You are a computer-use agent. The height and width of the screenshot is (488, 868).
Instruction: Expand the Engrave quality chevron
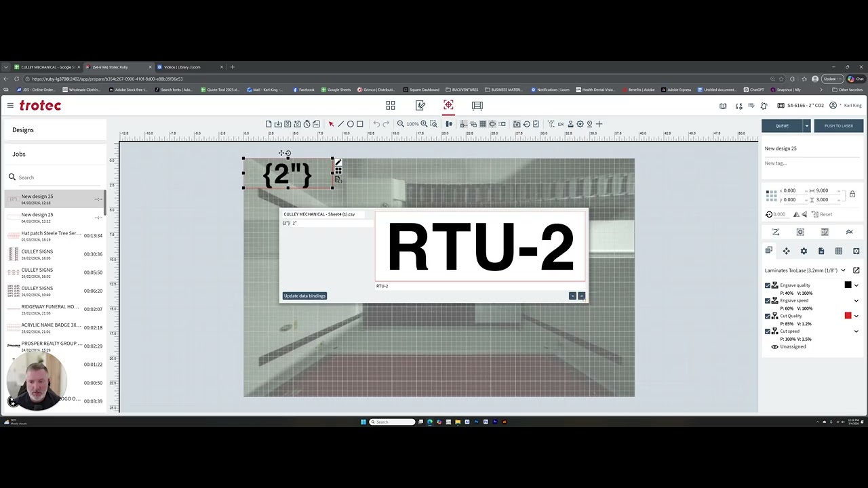[x=856, y=285]
